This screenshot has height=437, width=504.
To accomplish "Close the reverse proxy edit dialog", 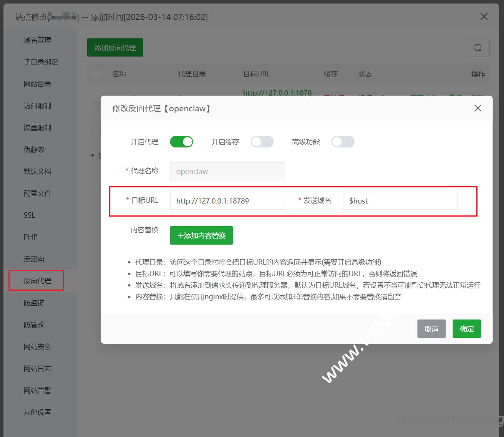I will [x=477, y=108].
